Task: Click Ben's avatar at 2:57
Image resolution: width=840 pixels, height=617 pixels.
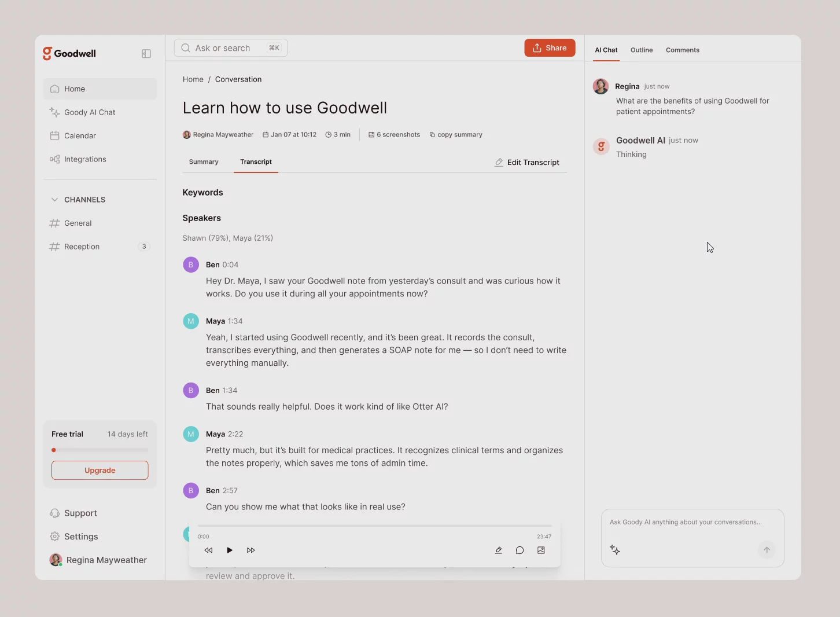Action: pos(191,490)
